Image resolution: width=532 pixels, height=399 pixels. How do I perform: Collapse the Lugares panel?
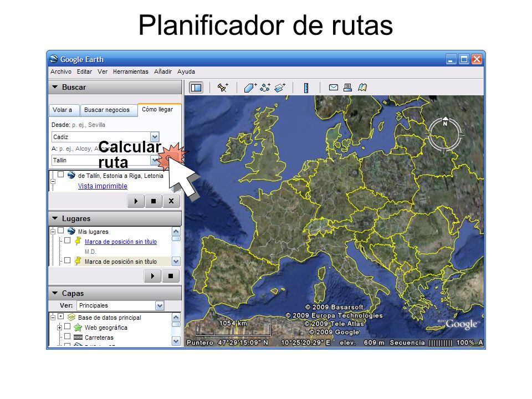[x=55, y=218]
